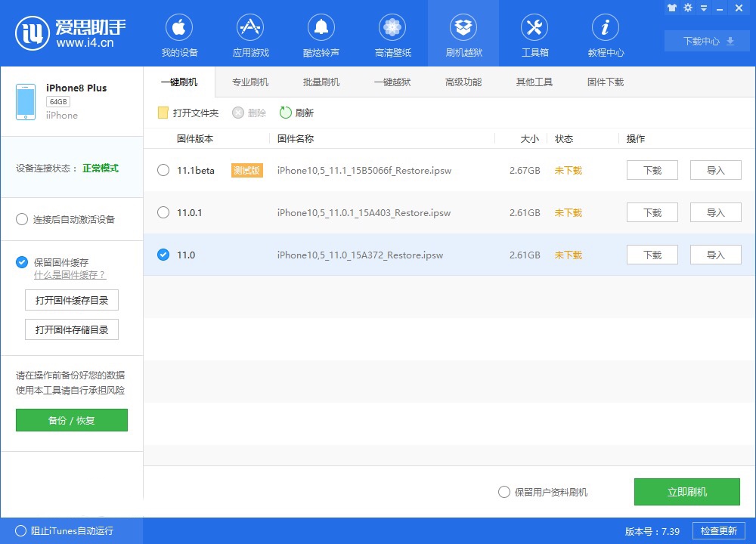Viewport: 756px width, 544px height.
Task: Enable 保留用户资料刷机 option
Action: (504, 492)
